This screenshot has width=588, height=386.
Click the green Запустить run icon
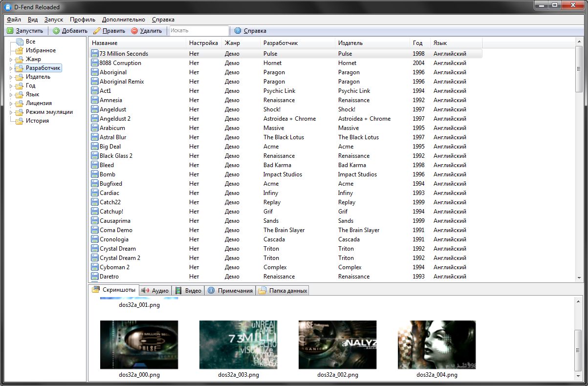click(10, 31)
